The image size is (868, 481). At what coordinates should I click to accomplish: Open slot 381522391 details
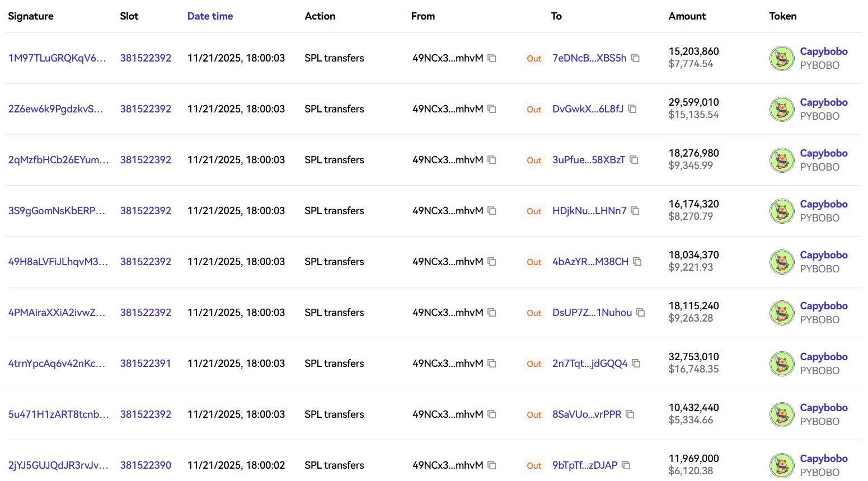pos(146,364)
